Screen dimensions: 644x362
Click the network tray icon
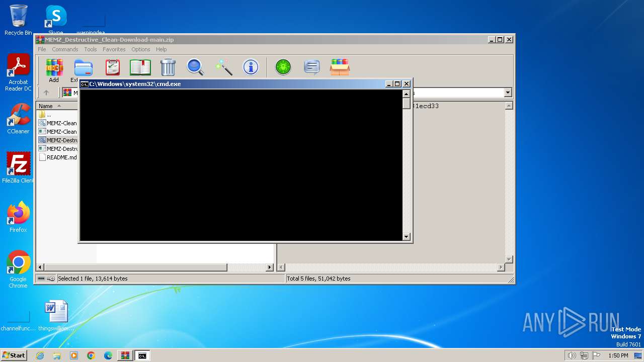click(584, 355)
